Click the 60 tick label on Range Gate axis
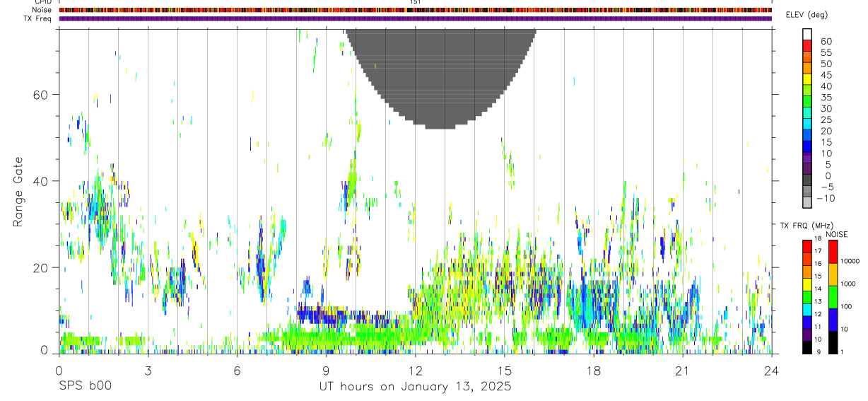868x401 pixels. pyautogui.click(x=41, y=95)
